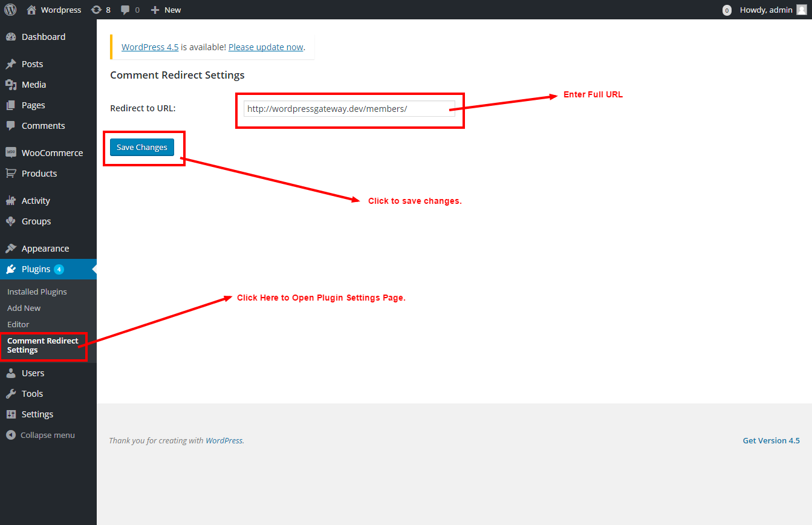
Task: Click the Redirect to URL label
Action: point(143,108)
